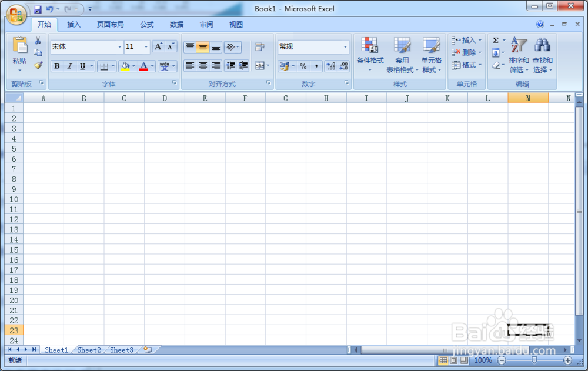
Task: Apply bottom vertical alignment
Action: point(216,47)
